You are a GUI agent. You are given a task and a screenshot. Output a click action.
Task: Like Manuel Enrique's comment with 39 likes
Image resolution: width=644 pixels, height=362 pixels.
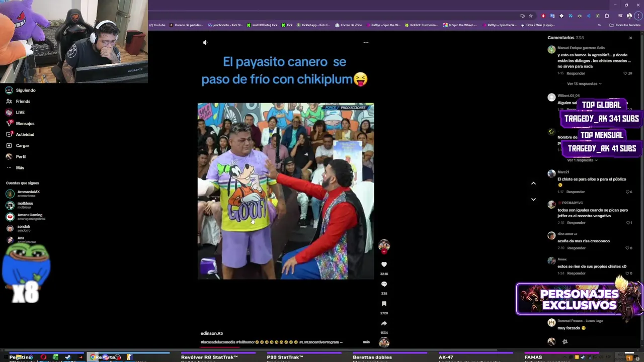pos(626,73)
